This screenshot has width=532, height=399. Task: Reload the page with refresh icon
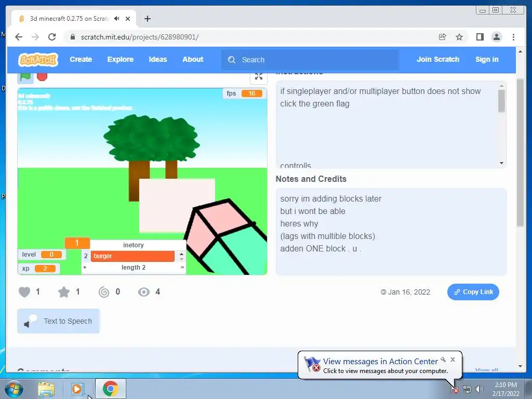point(52,37)
